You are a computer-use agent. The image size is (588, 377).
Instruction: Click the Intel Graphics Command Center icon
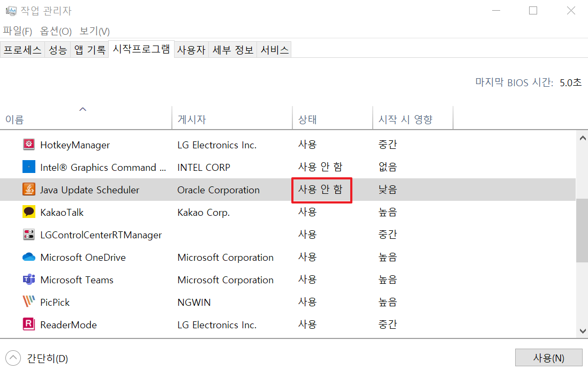[x=29, y=167]
